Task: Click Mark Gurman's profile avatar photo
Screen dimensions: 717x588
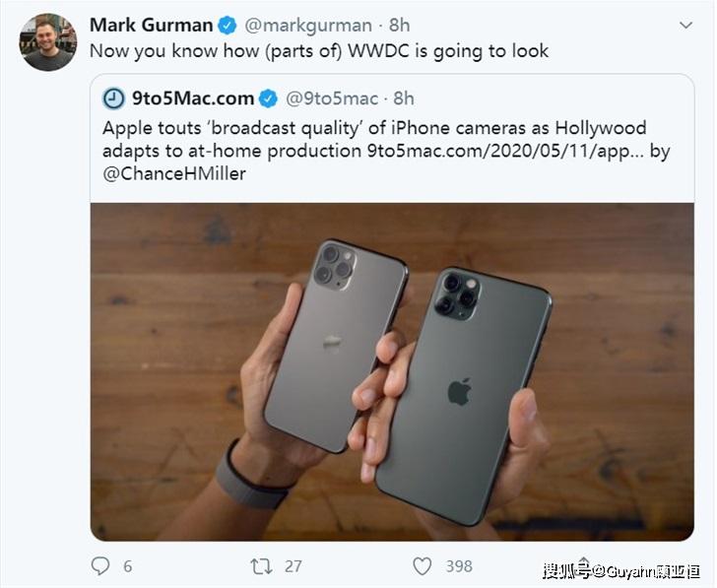Action: [48, 41]
